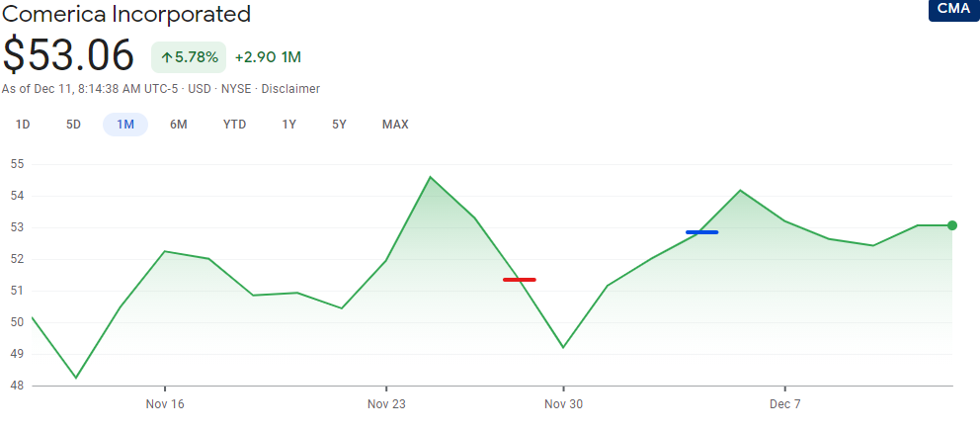This screenshot has height=431, width=980.
Task: Open the Disclaimer link
Action: [x=290, y=89]
